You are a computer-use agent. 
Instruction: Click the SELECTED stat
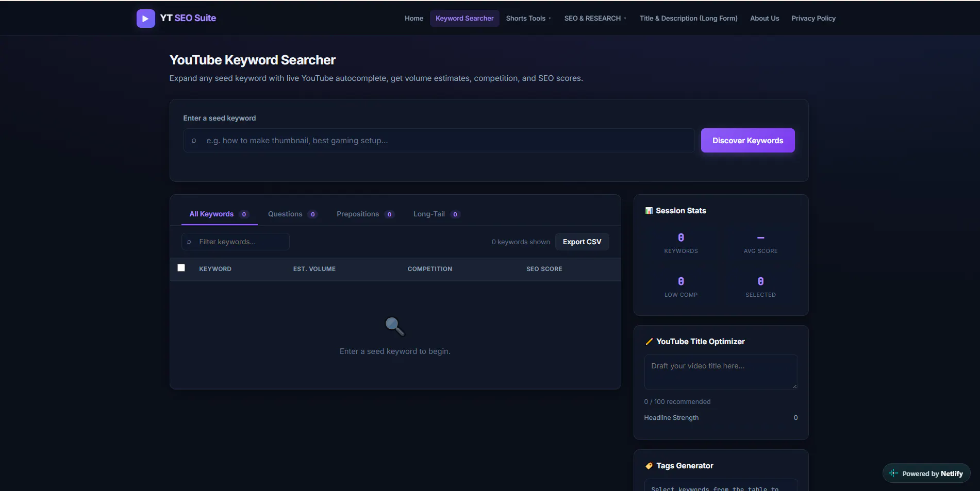tap(760, 287)
